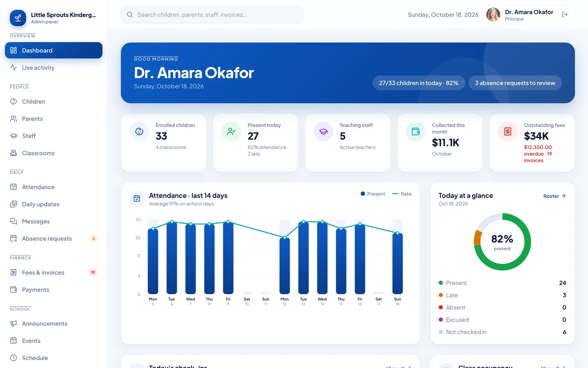The image size is (588, 368).
Task: Click the Fees & invoices receipt icon
Action: point(14,272)
